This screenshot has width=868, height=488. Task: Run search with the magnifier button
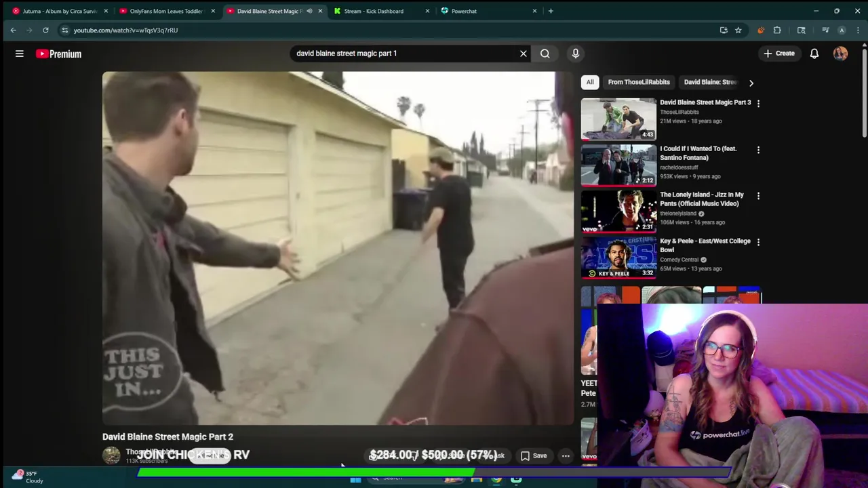click(545, 54)
